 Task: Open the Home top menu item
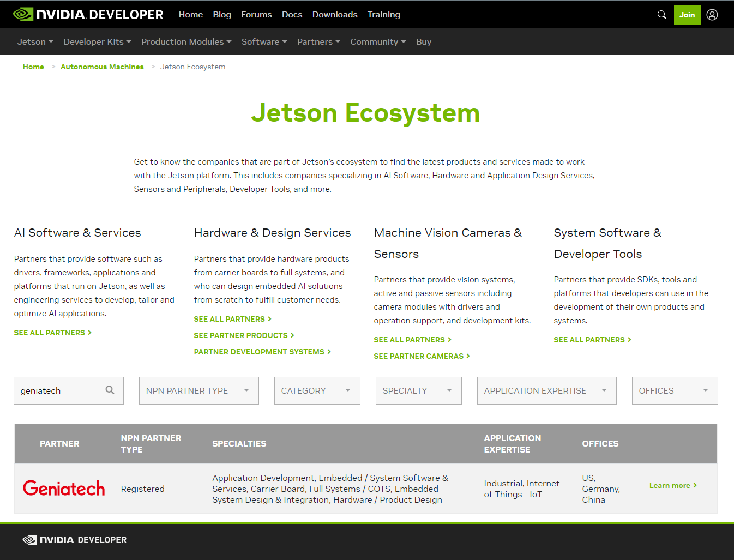click(191, 15)
